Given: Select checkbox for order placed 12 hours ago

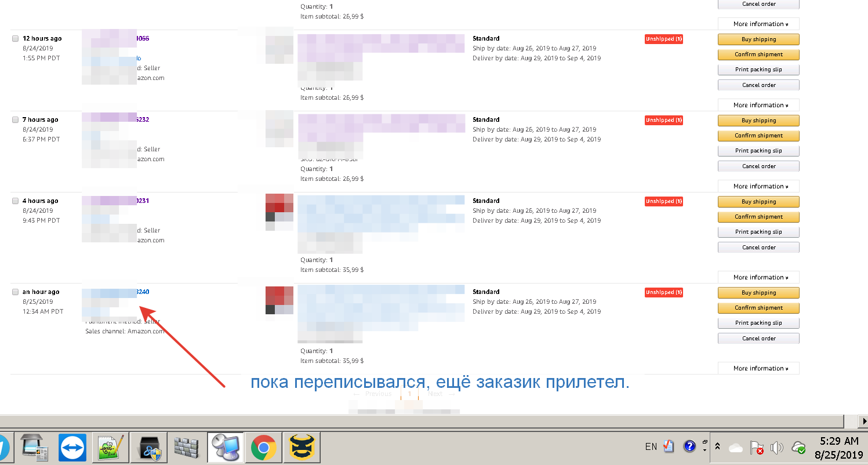Looking at the screenshot, I should point(15,39).
